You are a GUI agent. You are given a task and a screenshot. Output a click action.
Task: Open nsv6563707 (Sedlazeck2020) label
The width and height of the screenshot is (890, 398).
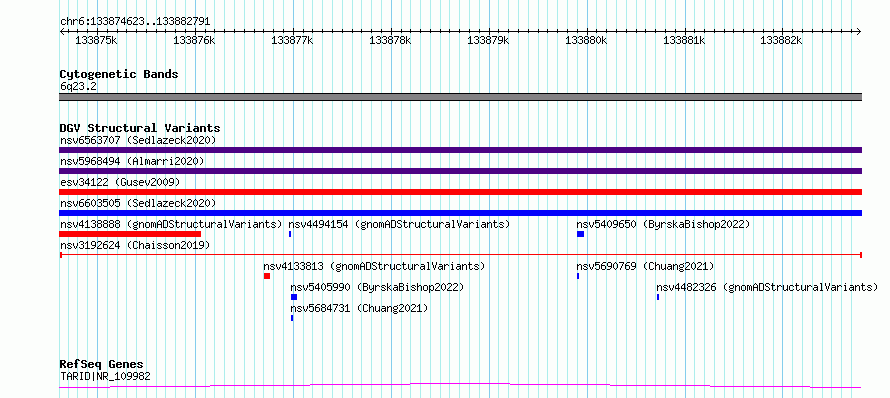point(138,140)
